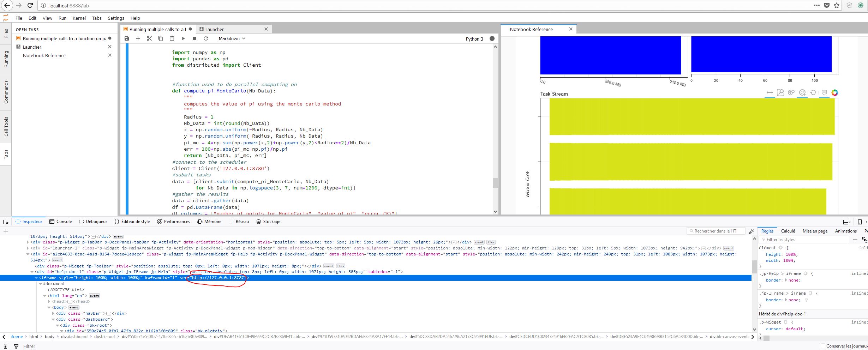
Task: Check the Conserver les journaux option
Action: coord(823,346)
